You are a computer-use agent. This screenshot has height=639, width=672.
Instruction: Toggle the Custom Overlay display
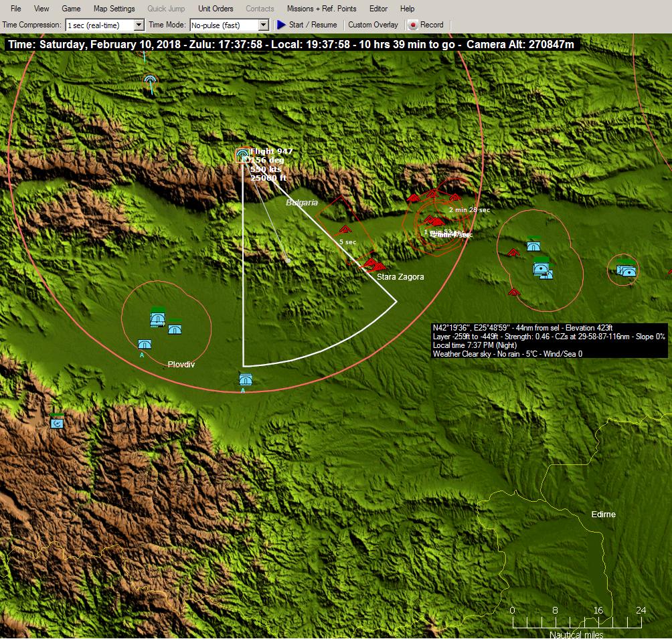click(373, 25)
